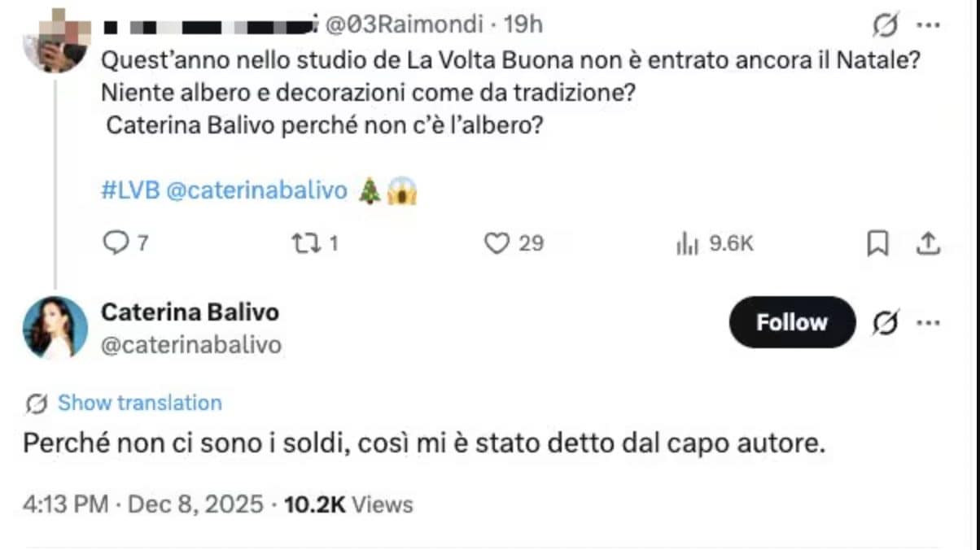The height and width of the screenshot is (550, 980).
Task: Enable translation by clicking Show translation
Action: [x=139, y=403]
